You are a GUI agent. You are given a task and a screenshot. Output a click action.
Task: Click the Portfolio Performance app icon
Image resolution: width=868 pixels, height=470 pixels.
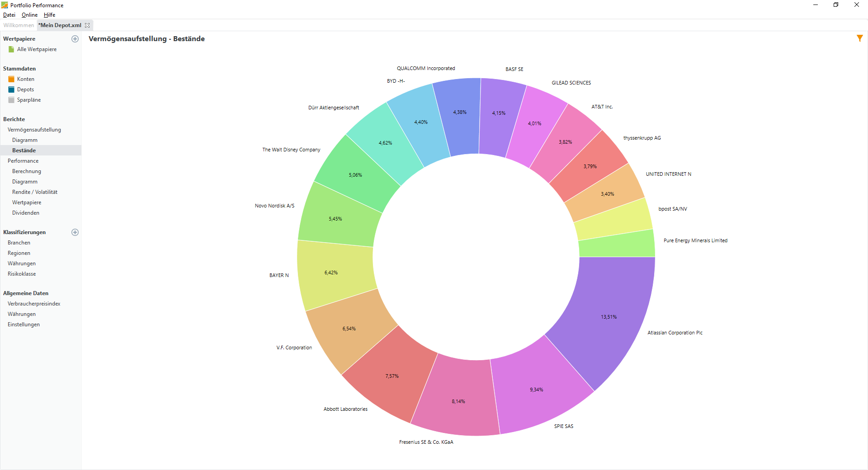(x=5, y=5)
